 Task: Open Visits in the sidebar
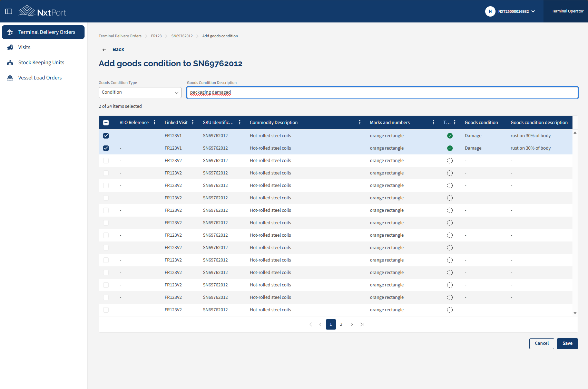tap(43, 47)
